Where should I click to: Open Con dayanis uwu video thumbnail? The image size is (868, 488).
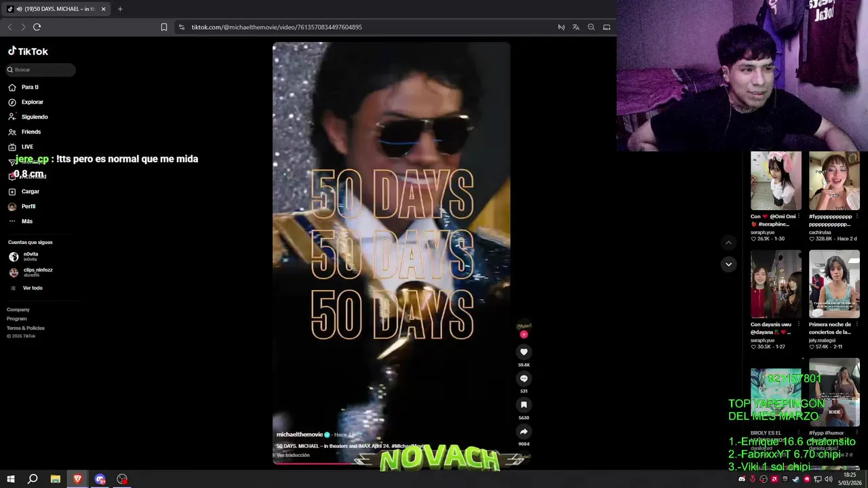point(776,284)
